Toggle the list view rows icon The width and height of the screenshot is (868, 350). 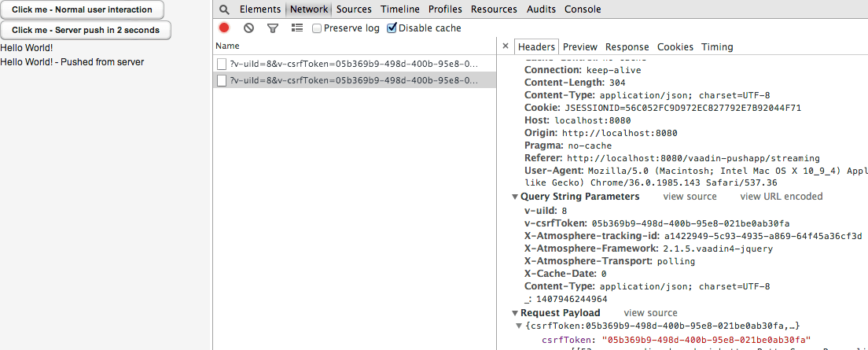[x=297, y=28]
